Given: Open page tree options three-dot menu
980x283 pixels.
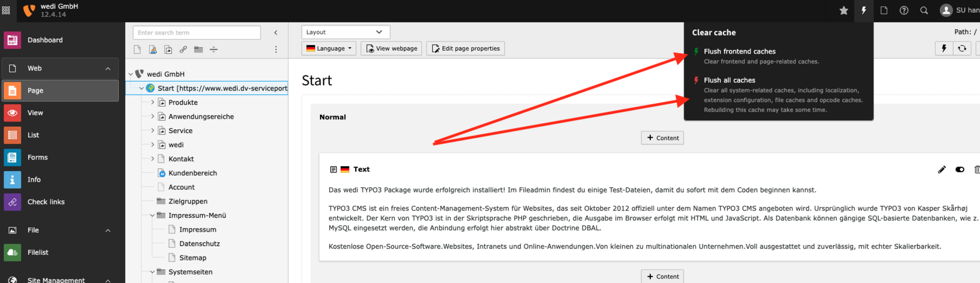Looking at the screenshot, I should (276, 50).
